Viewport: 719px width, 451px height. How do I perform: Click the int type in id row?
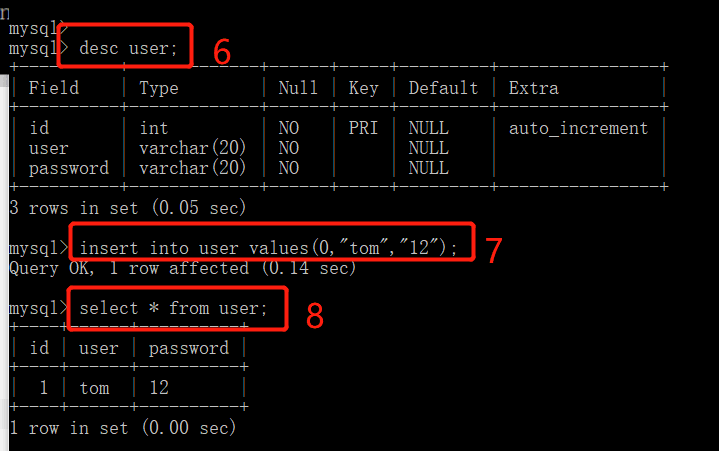(154, 128)
